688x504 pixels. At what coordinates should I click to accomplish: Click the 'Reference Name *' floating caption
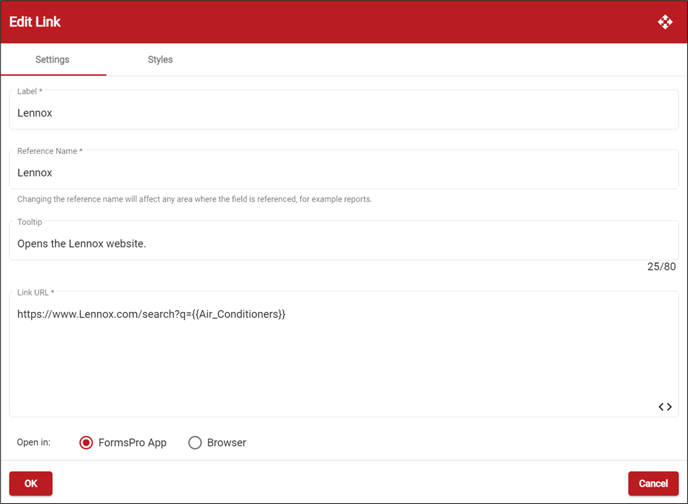pyautogui.click(x=50, y=151)
